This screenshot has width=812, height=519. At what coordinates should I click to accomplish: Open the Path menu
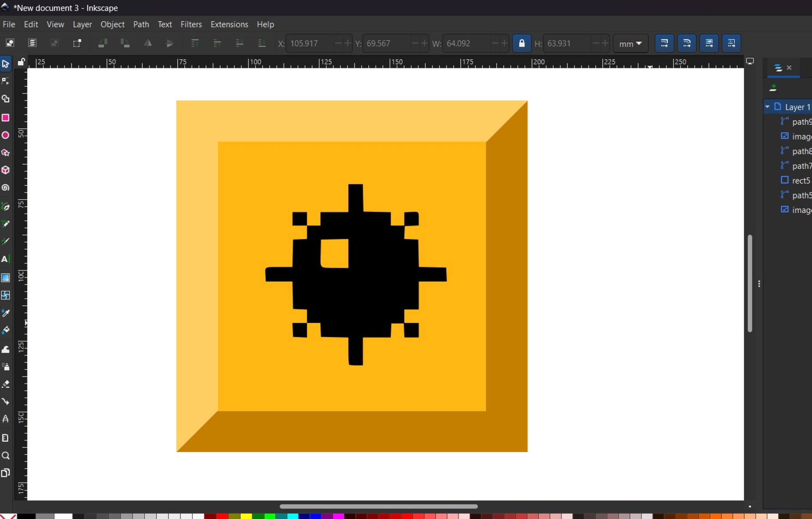(x=141, y=24)
